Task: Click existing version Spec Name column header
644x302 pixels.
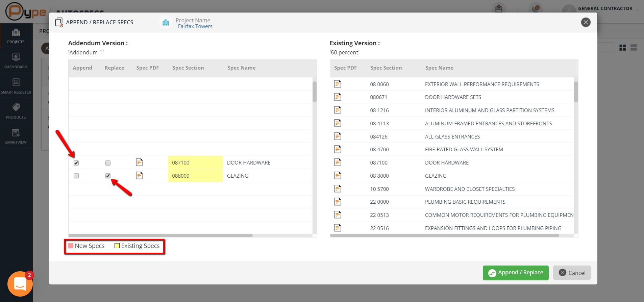Action: (x=440, y=68)
